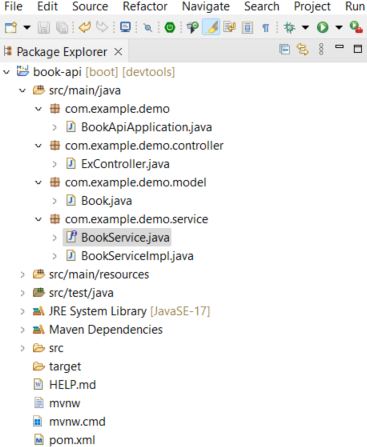Maximize the Package Explorer view

358,49
